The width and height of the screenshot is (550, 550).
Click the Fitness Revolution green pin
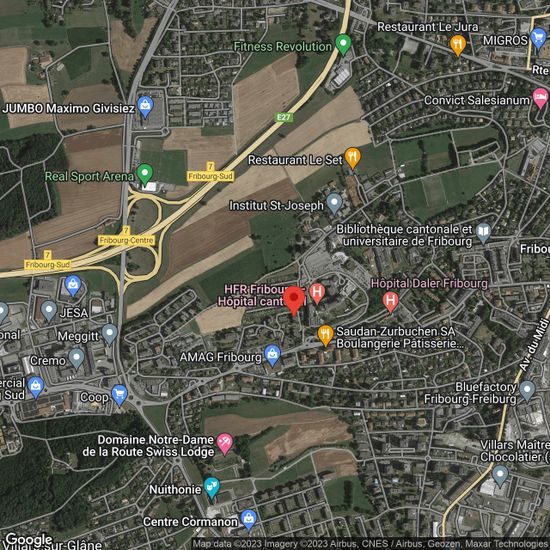tap(343, 45)
